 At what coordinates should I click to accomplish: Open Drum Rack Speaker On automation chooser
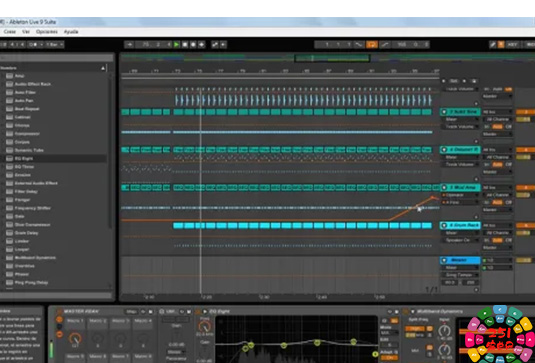[461, 241]
